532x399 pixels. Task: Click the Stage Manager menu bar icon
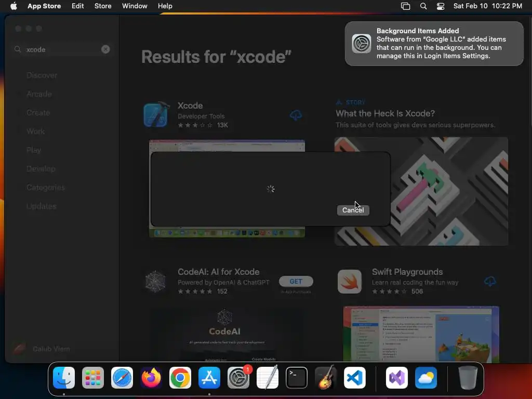click(x=405, y=6)
